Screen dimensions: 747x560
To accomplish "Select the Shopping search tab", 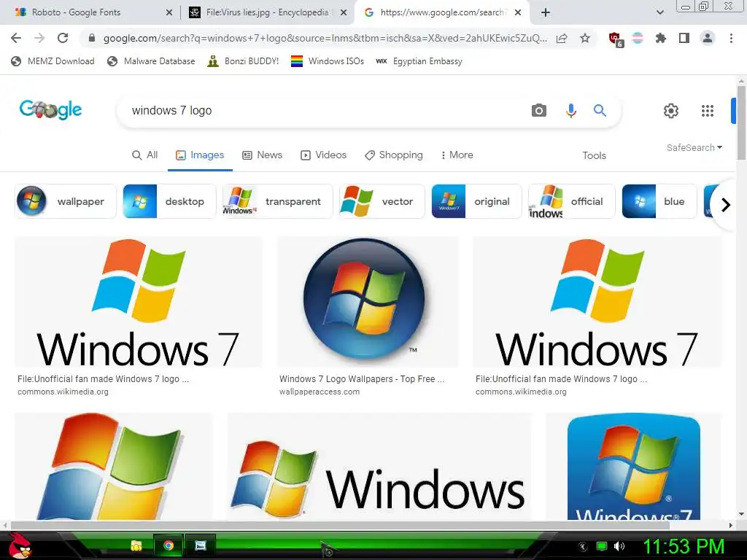I will tap(394, 155).
